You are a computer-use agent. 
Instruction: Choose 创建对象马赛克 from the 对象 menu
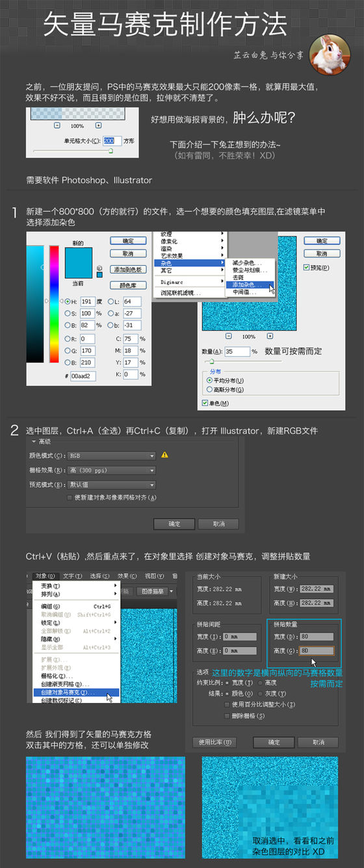click(75, 693)
